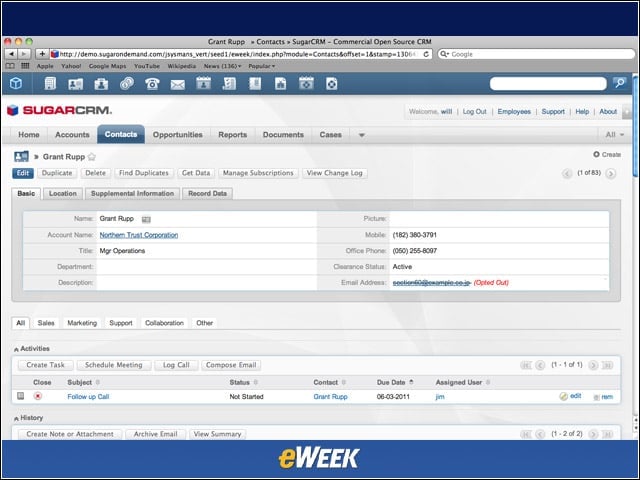This screenshot has height=480, width=640.
Task: Switch to the Opportunities module tab
Action: [x=178, y=135]
